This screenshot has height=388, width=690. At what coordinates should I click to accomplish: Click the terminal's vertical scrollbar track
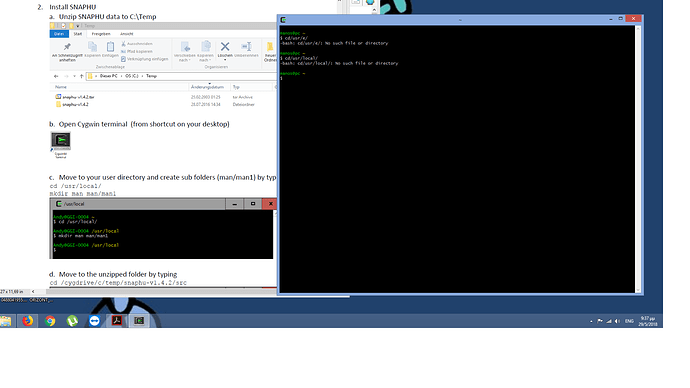(x=638, y=159)
